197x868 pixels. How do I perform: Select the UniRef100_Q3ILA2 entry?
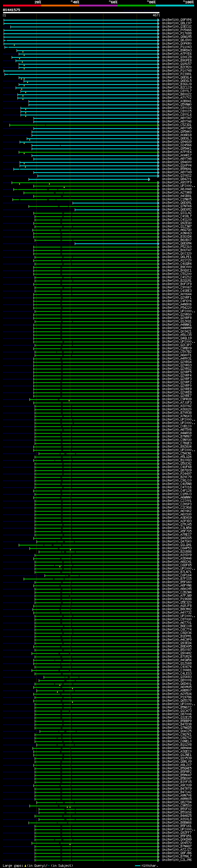[x=177, y=213]
